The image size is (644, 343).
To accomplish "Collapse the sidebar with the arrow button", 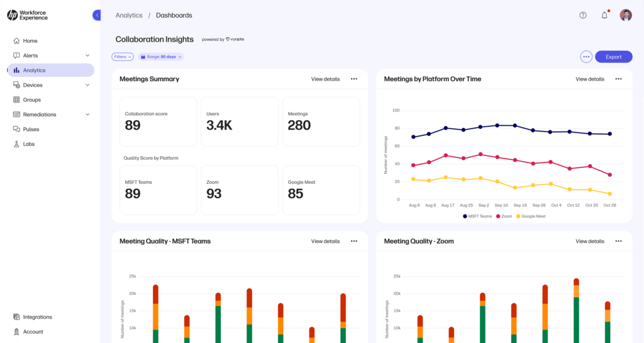I will pos(97,15).
